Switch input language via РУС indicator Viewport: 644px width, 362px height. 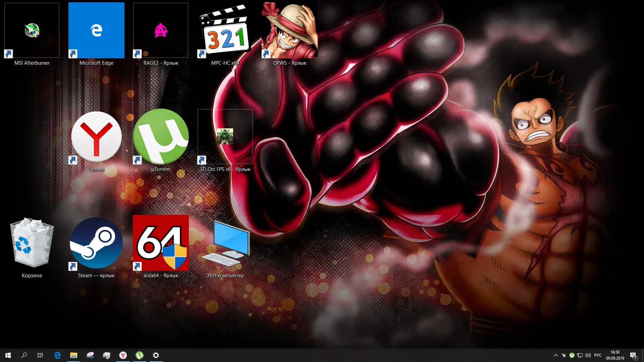[x=598, y=355]
